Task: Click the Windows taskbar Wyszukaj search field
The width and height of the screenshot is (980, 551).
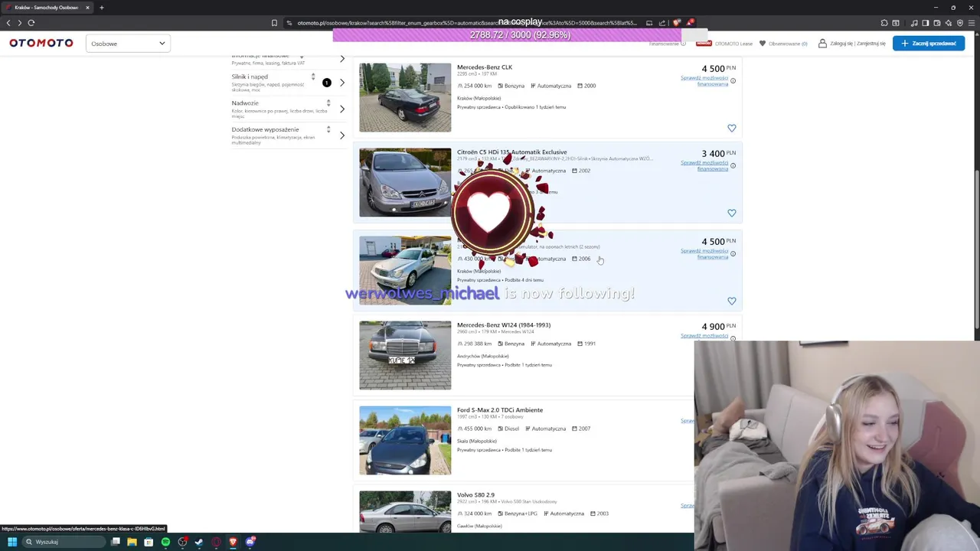Action: [62, 542]
